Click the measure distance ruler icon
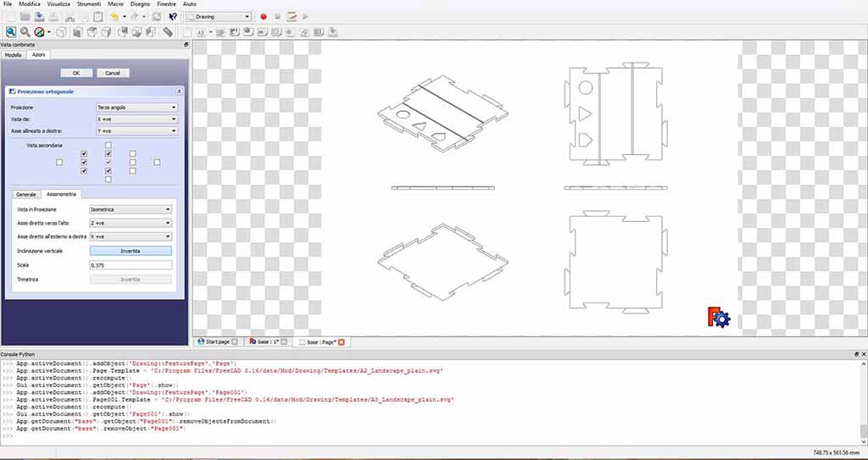The width and height of the screenshot is (868, 460). point(167,32)
